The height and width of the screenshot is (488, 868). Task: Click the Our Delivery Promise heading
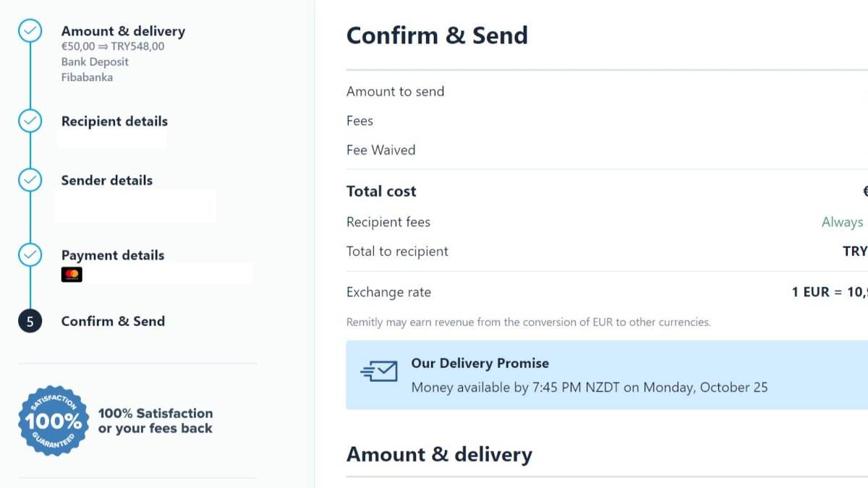pos(480,364)
